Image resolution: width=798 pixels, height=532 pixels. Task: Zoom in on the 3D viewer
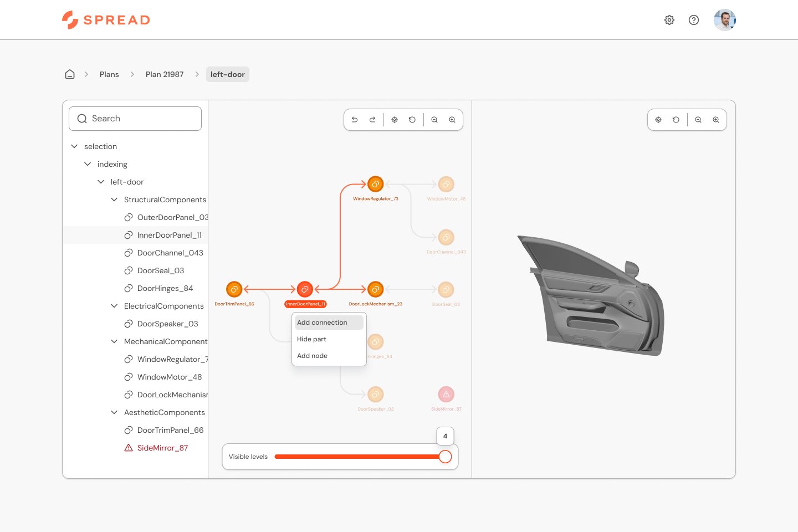[716, 120]
